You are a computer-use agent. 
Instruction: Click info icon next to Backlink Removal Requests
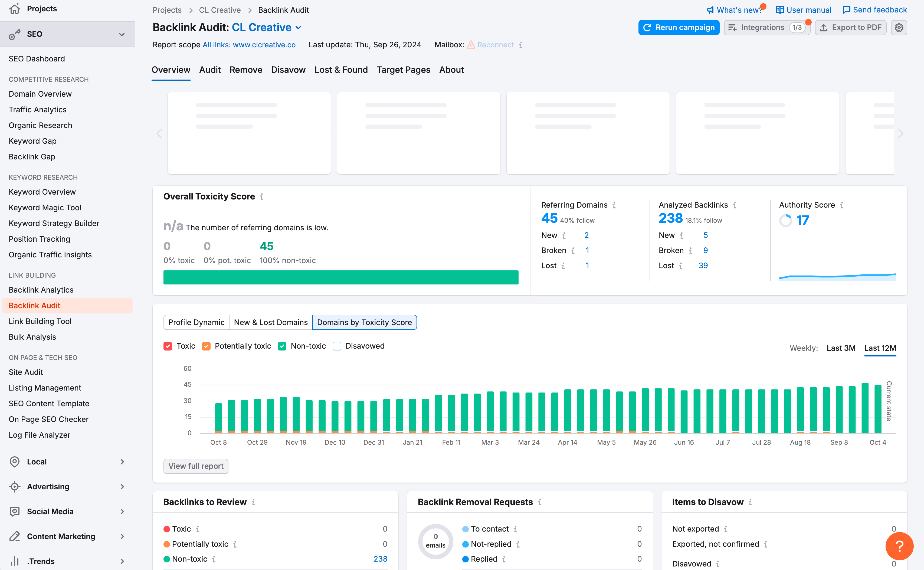pyautogui.click(x=540, y=502)
